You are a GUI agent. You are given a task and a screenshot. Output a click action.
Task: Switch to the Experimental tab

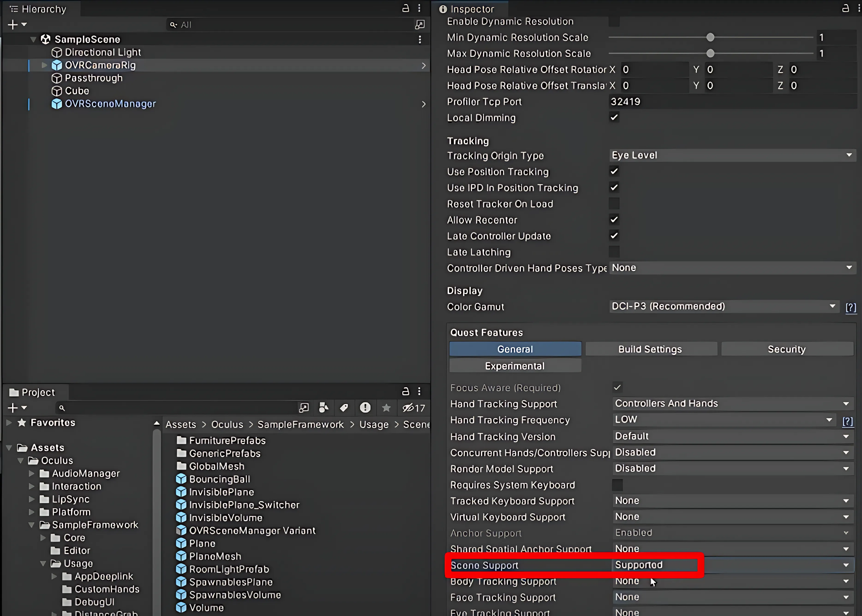click(515, 366)
